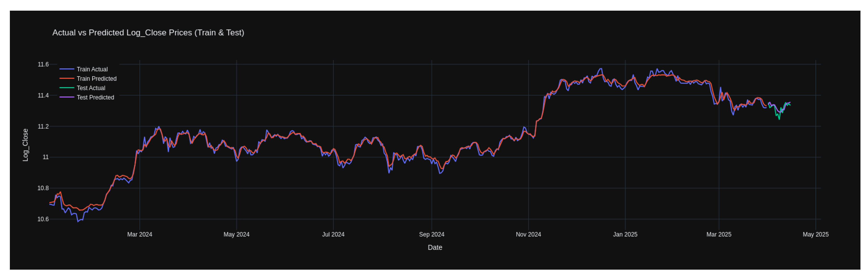Toggle the Train Predicted legend entry
Screen dimensions: 868x279
[88, 78]
